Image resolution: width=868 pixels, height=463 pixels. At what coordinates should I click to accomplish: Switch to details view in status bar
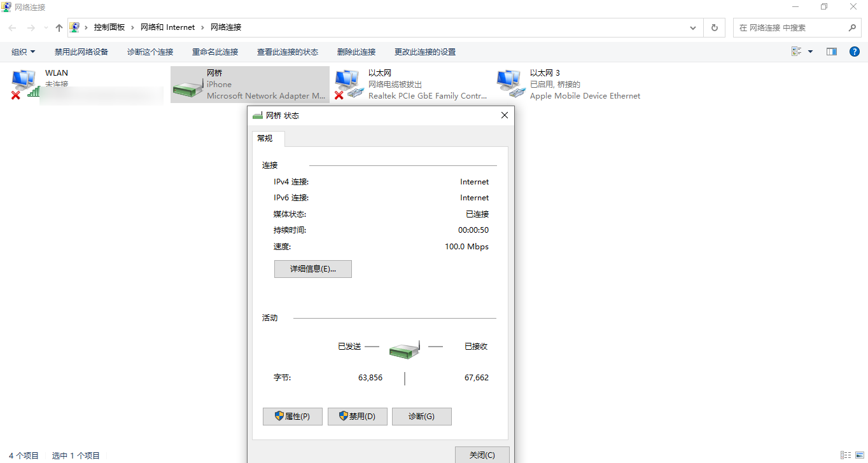pyautogui.click(x=845, y=455)
